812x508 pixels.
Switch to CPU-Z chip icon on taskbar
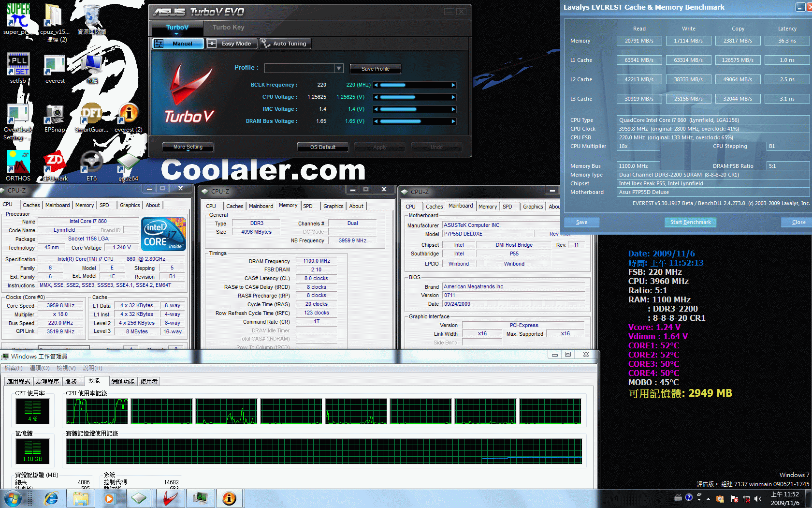tap(139, 498)
